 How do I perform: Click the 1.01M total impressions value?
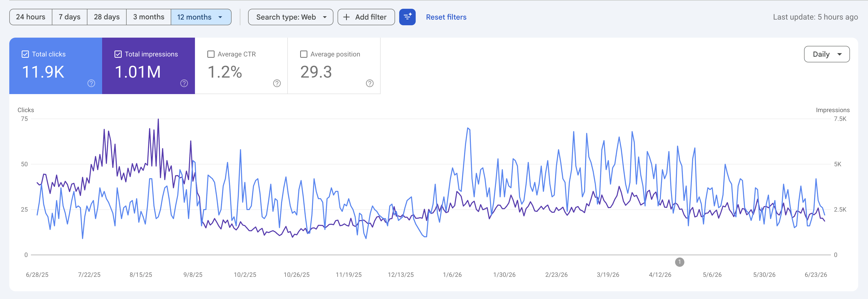(x=138, y=72)
